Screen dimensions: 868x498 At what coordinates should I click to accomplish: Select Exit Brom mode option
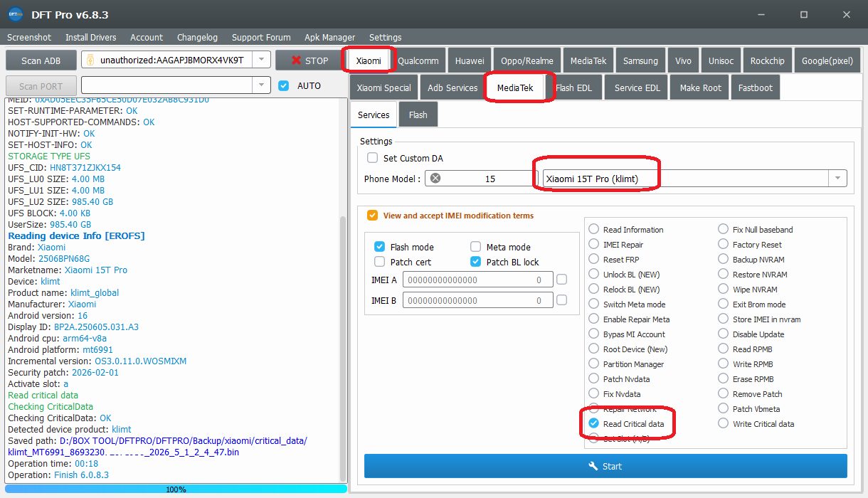724,304
